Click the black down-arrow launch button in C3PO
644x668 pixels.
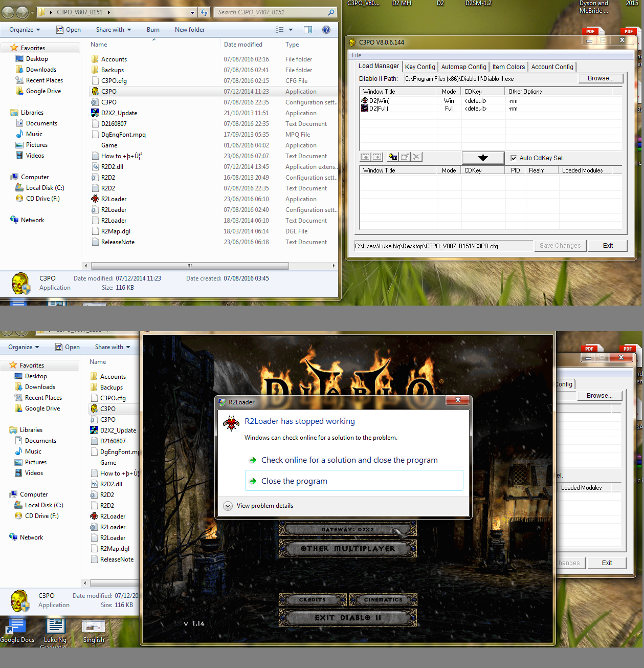point(483,158)
